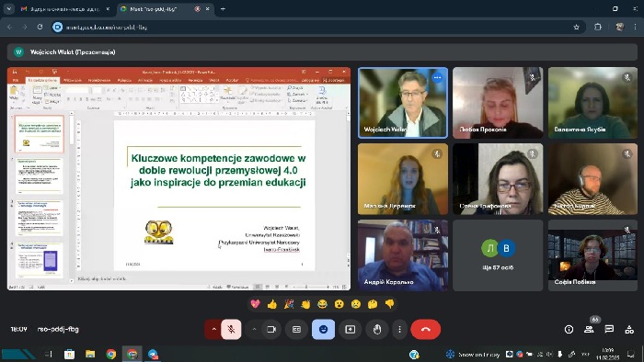
Task: Open the three-dot more options menu
Action: [x=399, y=329]
